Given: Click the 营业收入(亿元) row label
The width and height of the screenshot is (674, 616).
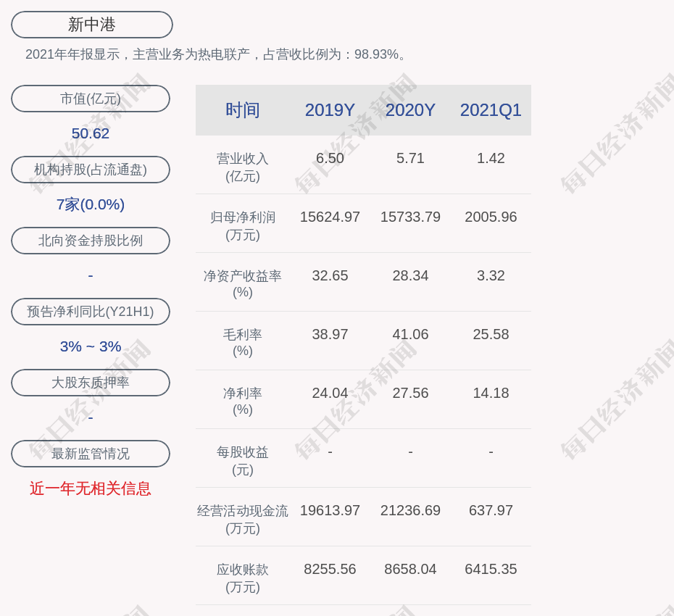Looking at the screenshot, I should click(x=243, y=167).
